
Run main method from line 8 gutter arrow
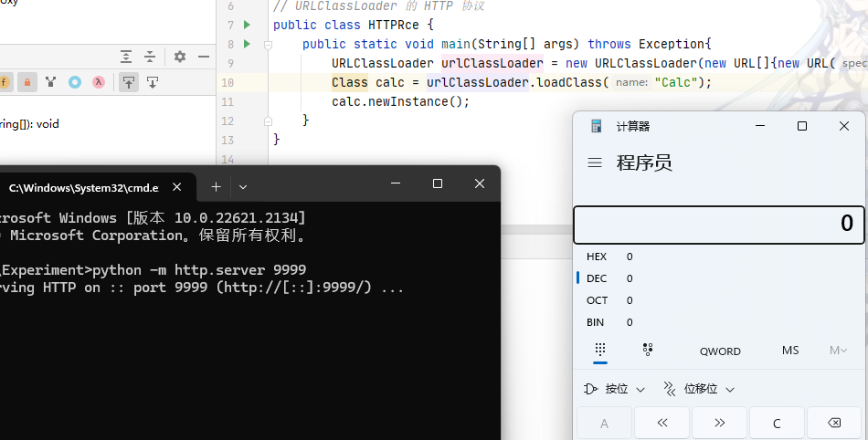coord(247,44)
